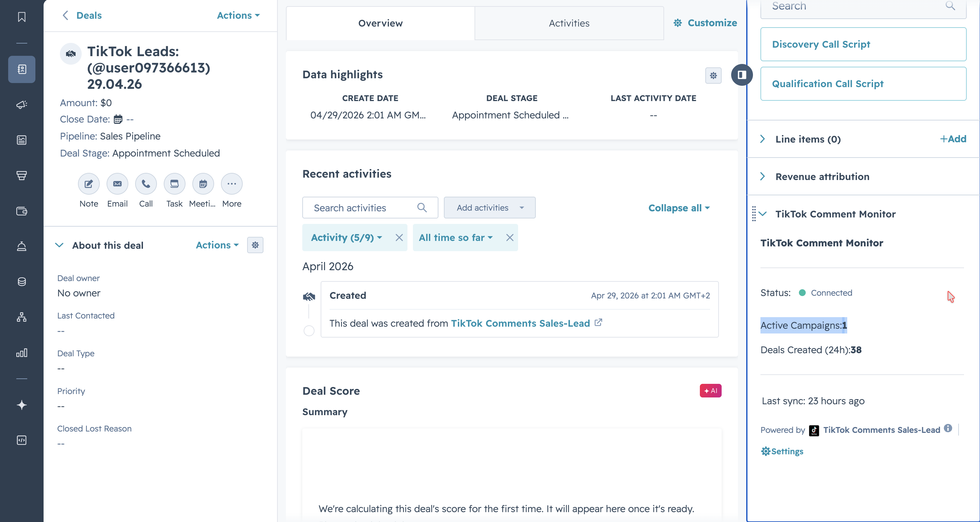Open the TikTok Comments Sales-Lead activity link
This screenshot has height=522, width=980.
point(520,323)
